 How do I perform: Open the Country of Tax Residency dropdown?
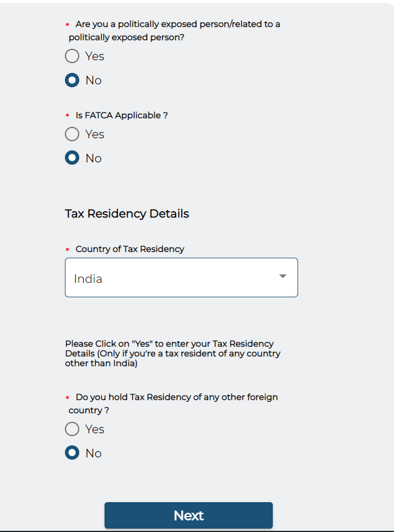click(x=181, y=278)
